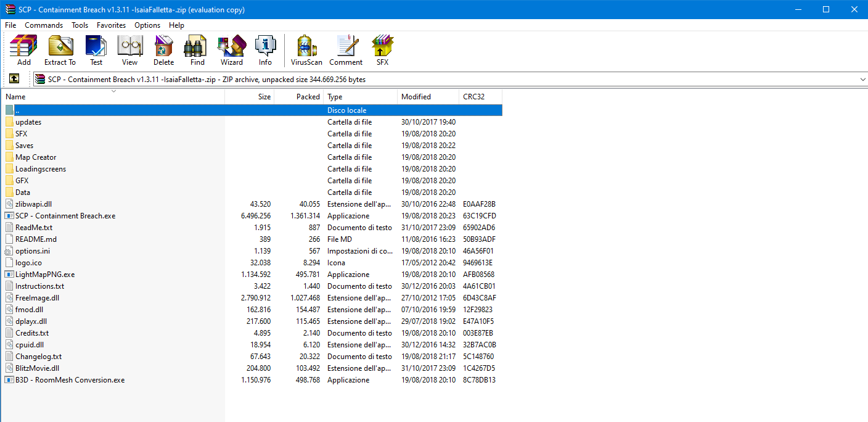
Task: Click the B3D - RoomMesh Conversion.exe icon
Action: [9, 380]
